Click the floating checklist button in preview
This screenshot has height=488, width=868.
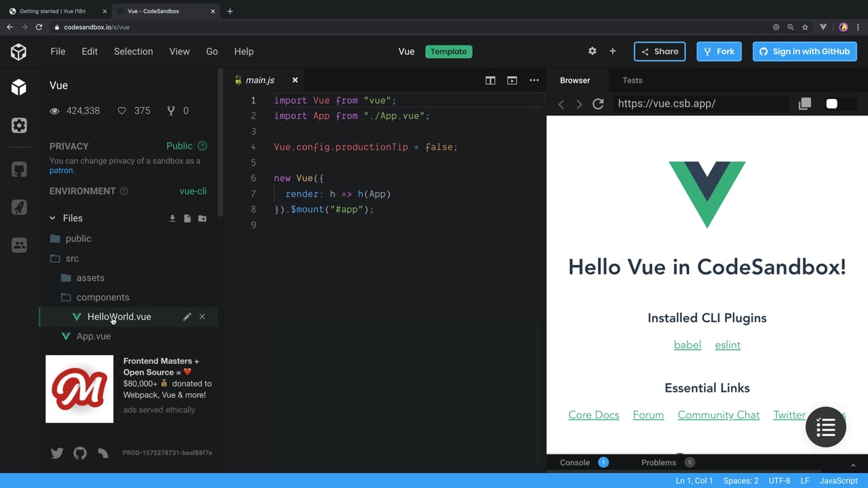[x=826, y=427]
